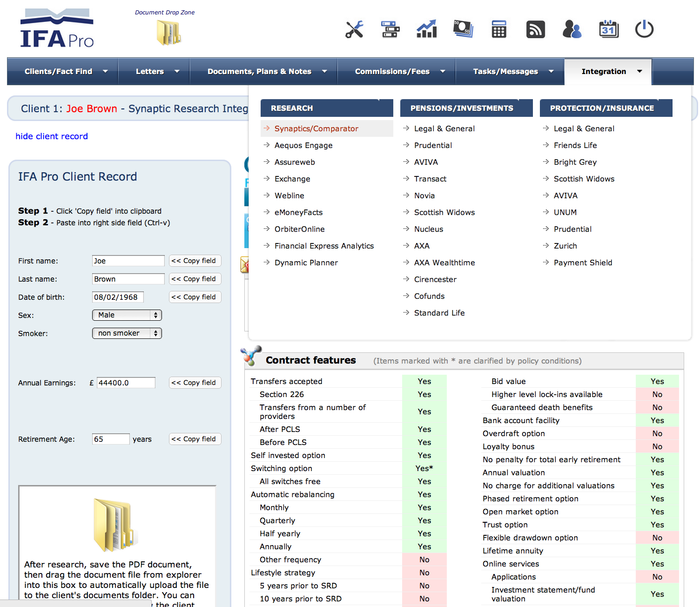
Task: Click the Last name input showing Brown
Action: (x=128, y=279)
